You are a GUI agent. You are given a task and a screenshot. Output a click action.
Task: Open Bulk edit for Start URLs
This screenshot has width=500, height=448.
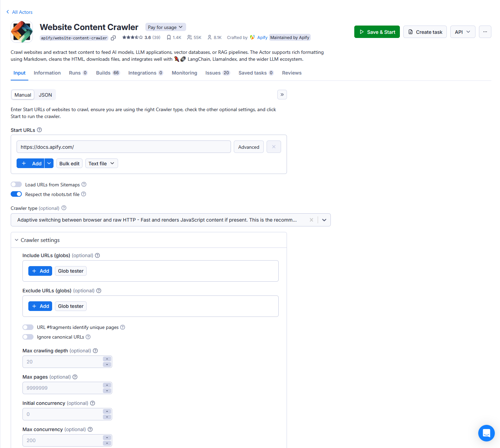69,163
